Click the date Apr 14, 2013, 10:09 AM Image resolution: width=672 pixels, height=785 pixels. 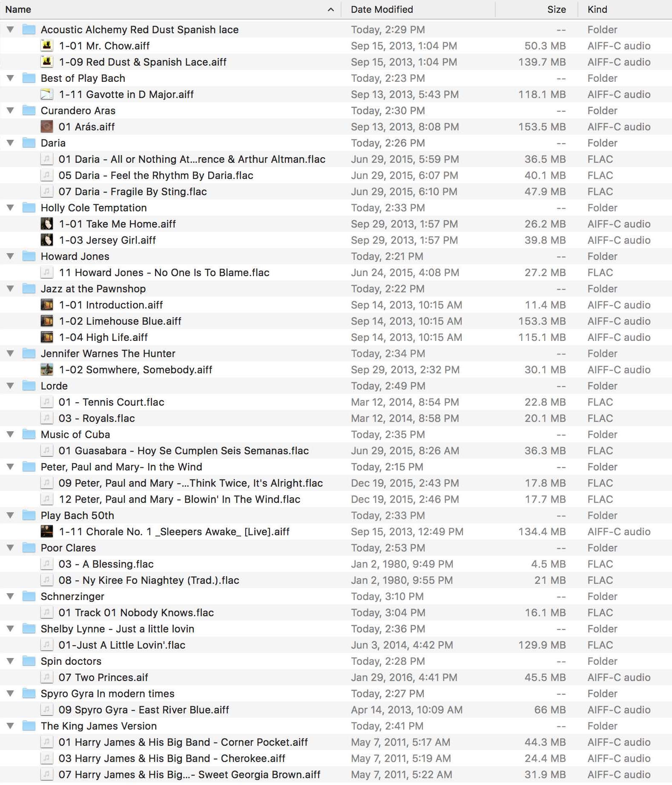point(407,710)
